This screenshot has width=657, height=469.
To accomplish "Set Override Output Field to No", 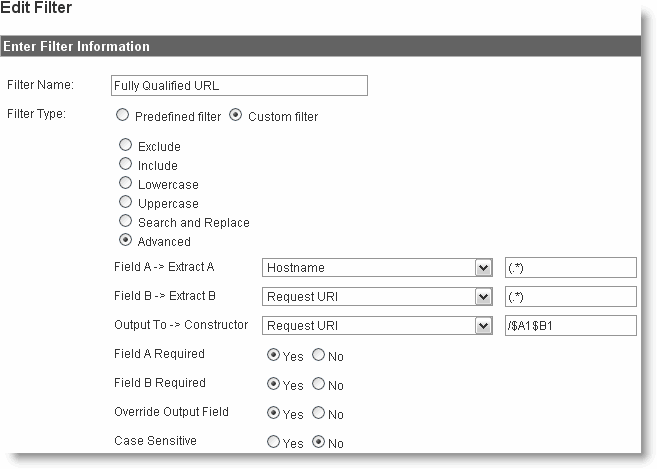I will 318,413.
